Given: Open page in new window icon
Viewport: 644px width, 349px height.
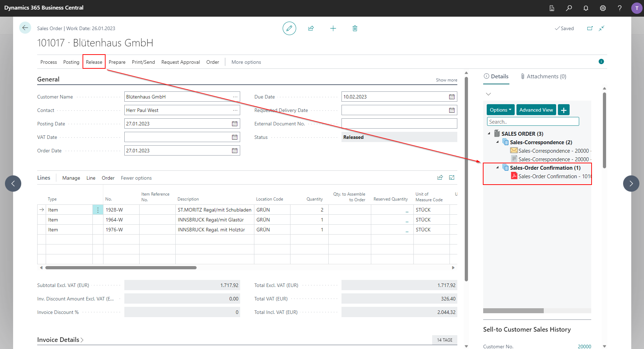Looking at the screenshot, I should pos(590,28).
